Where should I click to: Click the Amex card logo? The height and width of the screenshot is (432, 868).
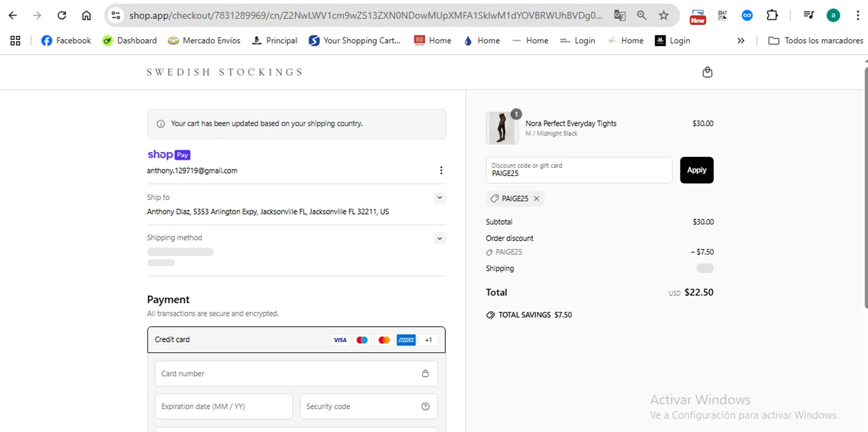406,340
